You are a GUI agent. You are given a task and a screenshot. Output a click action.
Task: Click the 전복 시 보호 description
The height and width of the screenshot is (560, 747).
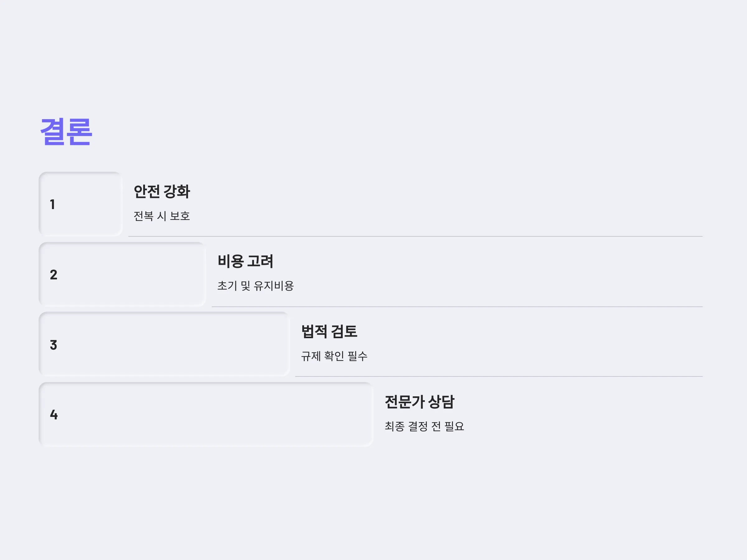pyautogui.click(x=162, y=216)
